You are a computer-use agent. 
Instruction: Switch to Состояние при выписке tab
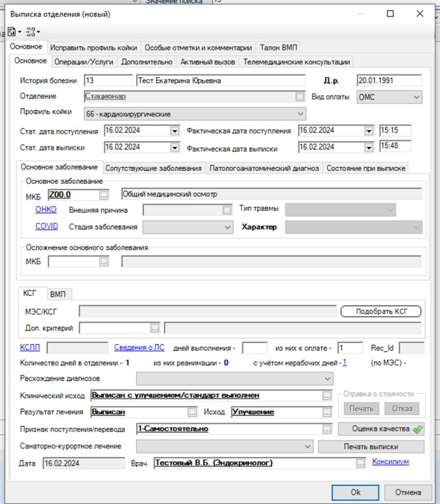366,168
